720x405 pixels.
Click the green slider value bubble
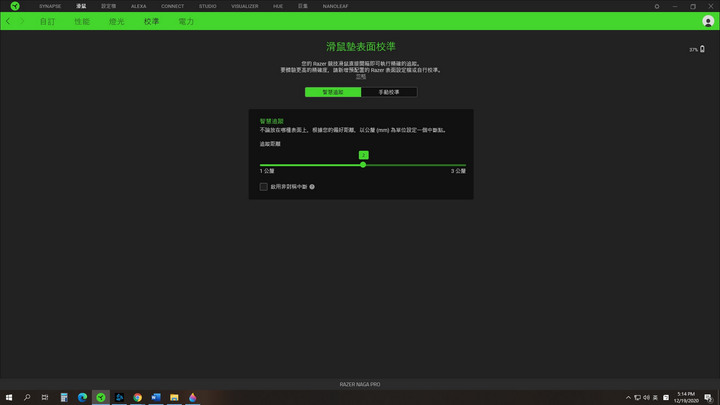pos(364,155)
